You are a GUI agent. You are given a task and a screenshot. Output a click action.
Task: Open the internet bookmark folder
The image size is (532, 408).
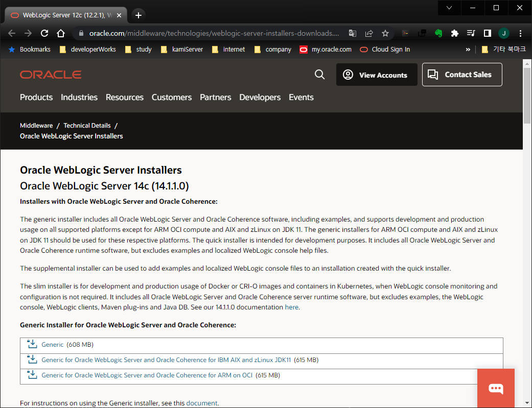(x=228, y=50)
